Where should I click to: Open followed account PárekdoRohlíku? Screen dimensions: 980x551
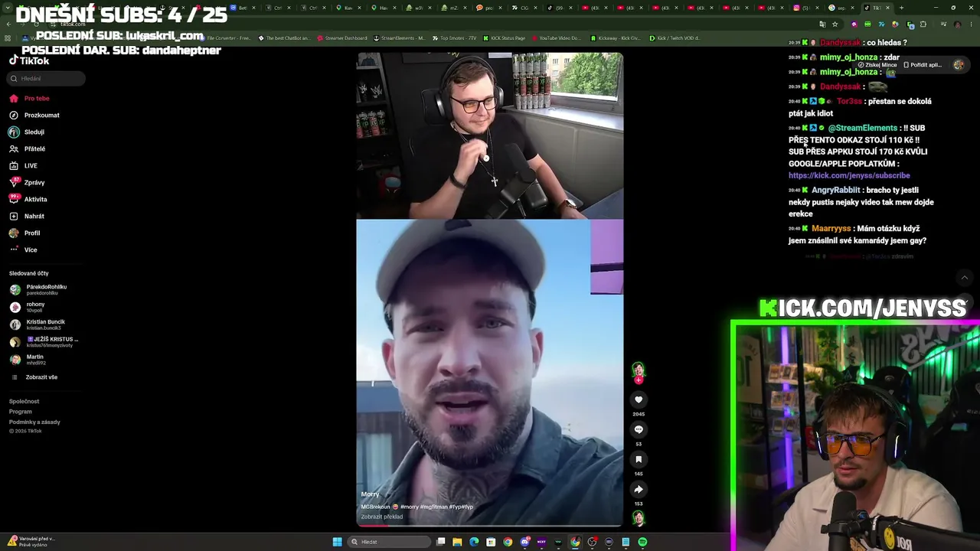point(39,289)
